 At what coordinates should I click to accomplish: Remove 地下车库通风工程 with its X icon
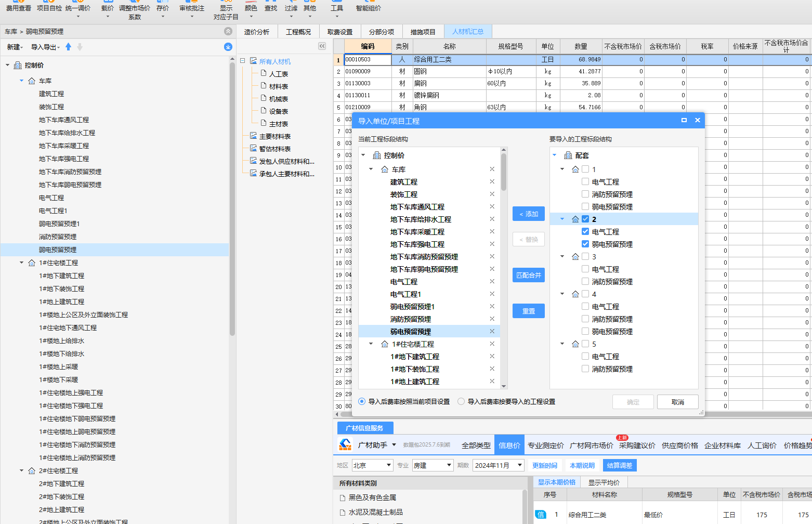[492, 206]
